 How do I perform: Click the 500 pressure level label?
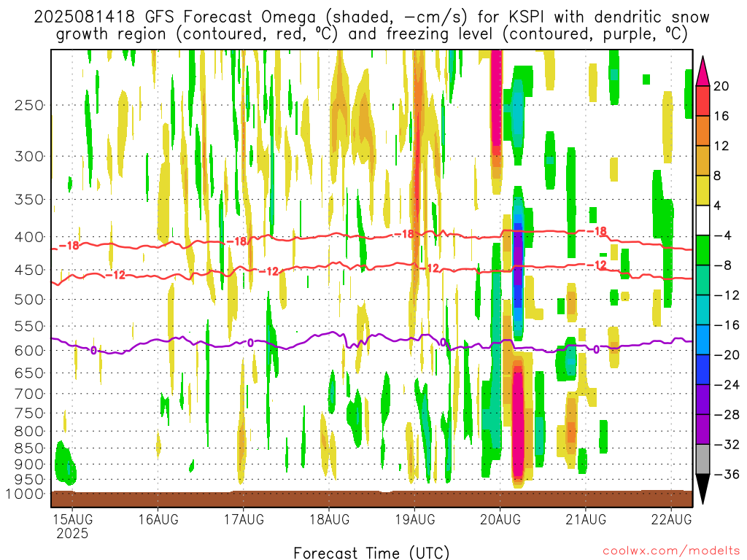tap(29, 300)
